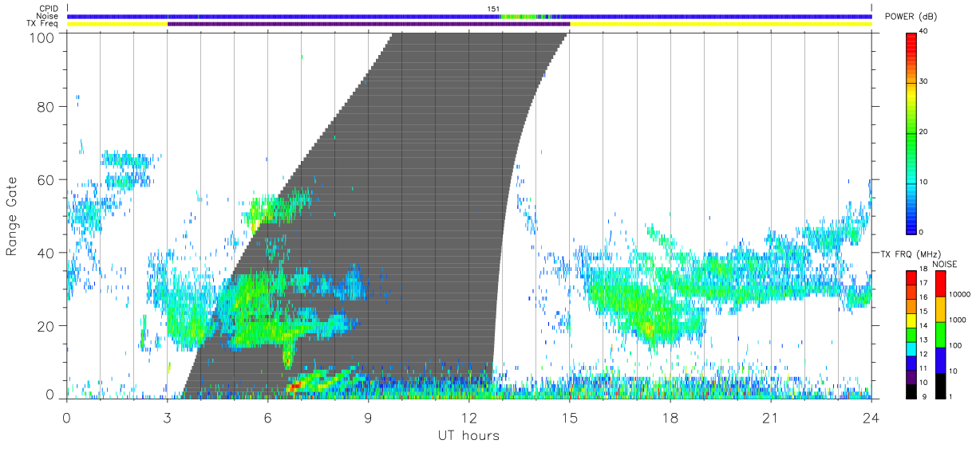Click the 6 tick on UT hours axis
This screenshot has width=980, height=452.
[267, 419]
